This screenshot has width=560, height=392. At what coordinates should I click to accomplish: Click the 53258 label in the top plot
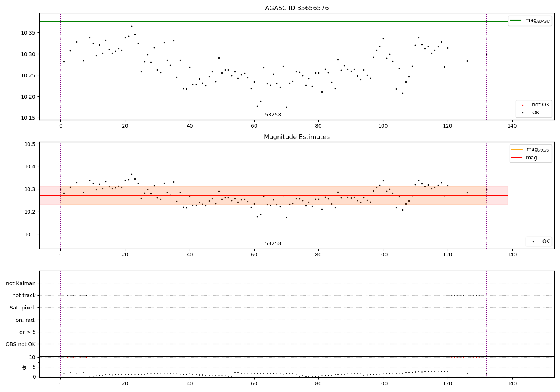click(273, 115)
